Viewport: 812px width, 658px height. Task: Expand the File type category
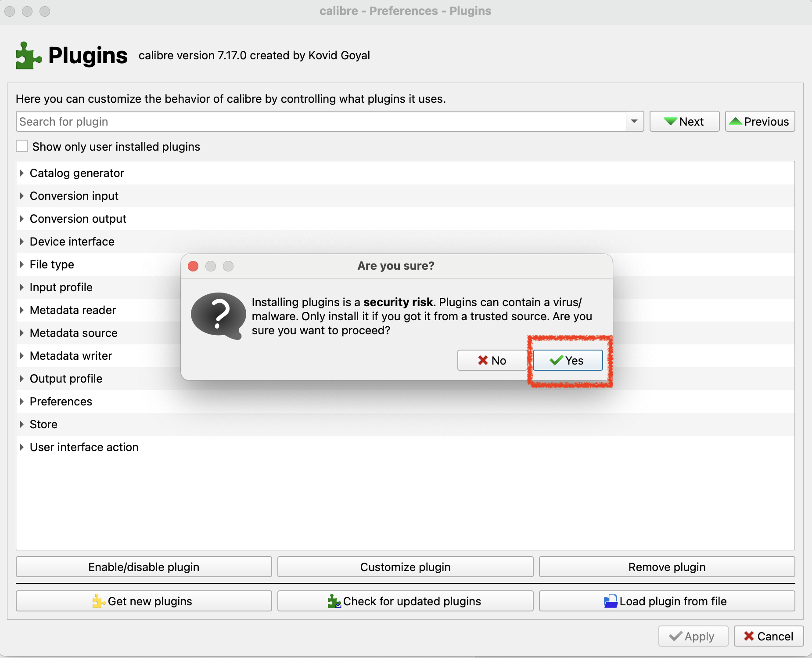[x=22, y=264]
